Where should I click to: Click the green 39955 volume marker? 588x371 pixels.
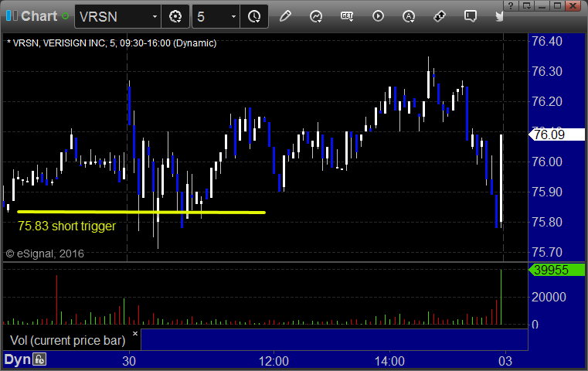(556, 270)
